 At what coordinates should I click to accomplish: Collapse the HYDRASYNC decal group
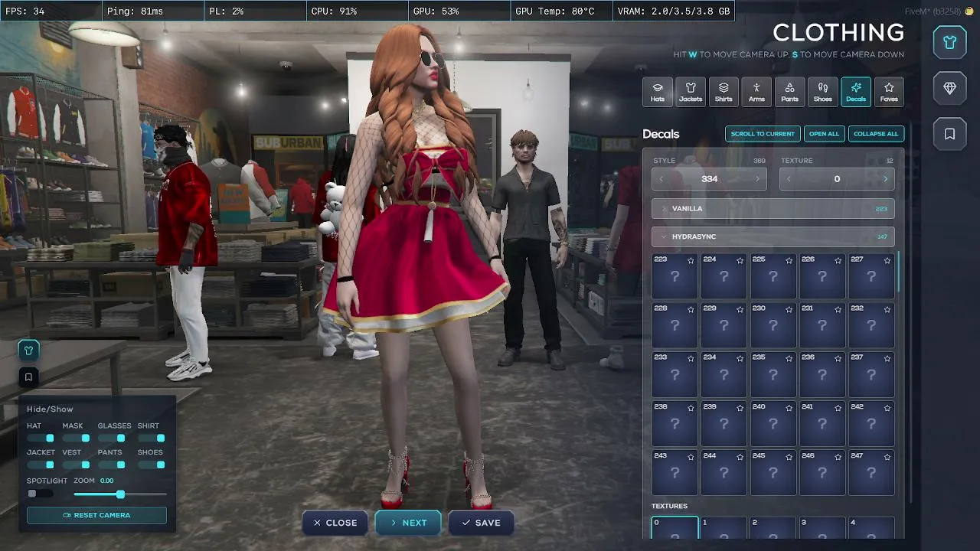pyautogui.click(x=773, y=236)
